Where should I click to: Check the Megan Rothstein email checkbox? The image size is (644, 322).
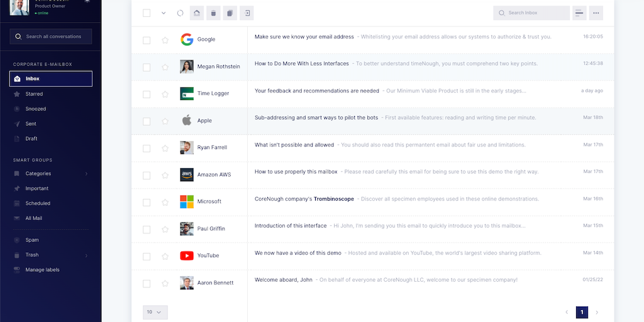coord(147,67)
